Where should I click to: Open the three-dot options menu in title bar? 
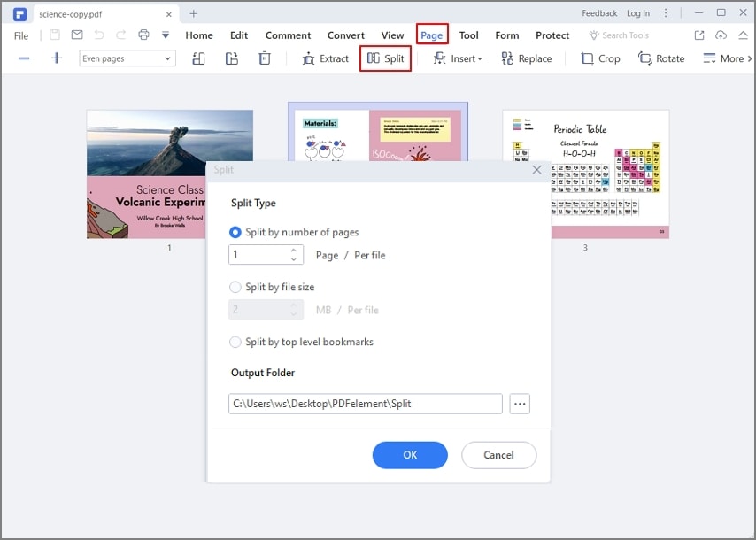[666, 13]
